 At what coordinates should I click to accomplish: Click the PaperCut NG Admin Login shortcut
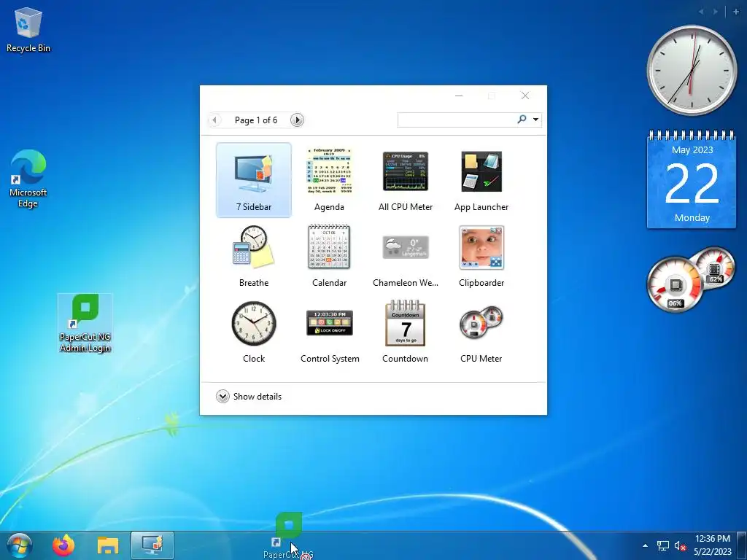pyautogui.click(x=85, y=323)
